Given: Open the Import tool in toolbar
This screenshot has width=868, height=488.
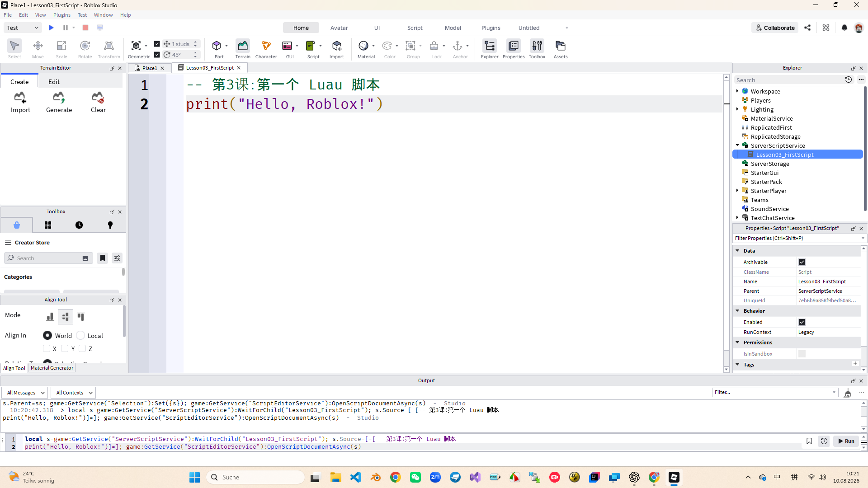Looking at the screenshot, I should tap(337, 49).
